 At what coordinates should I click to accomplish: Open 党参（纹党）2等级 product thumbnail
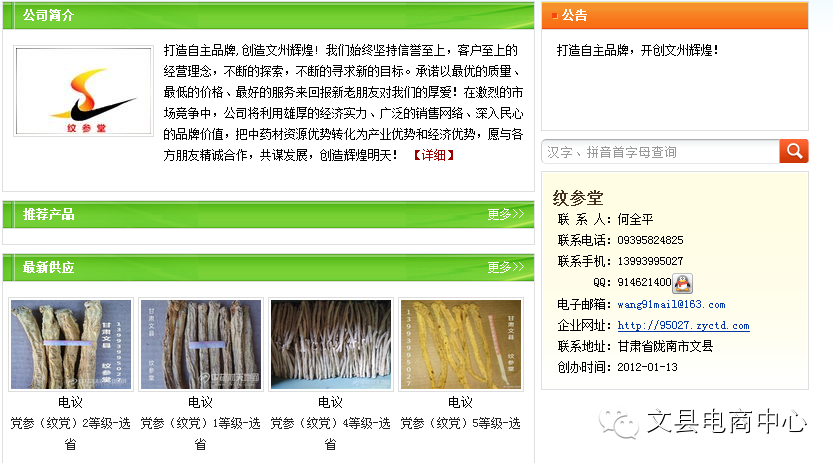point(71,345)
